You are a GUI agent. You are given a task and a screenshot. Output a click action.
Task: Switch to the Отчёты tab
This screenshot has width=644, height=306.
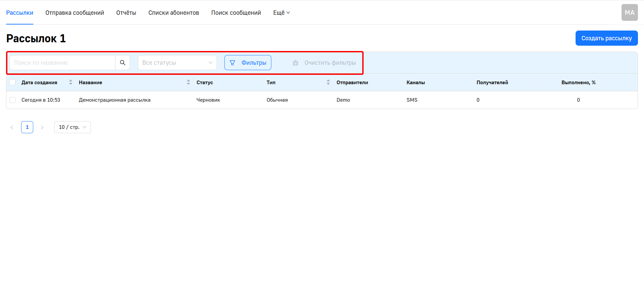pyautogui.click(x=126, y=13)
